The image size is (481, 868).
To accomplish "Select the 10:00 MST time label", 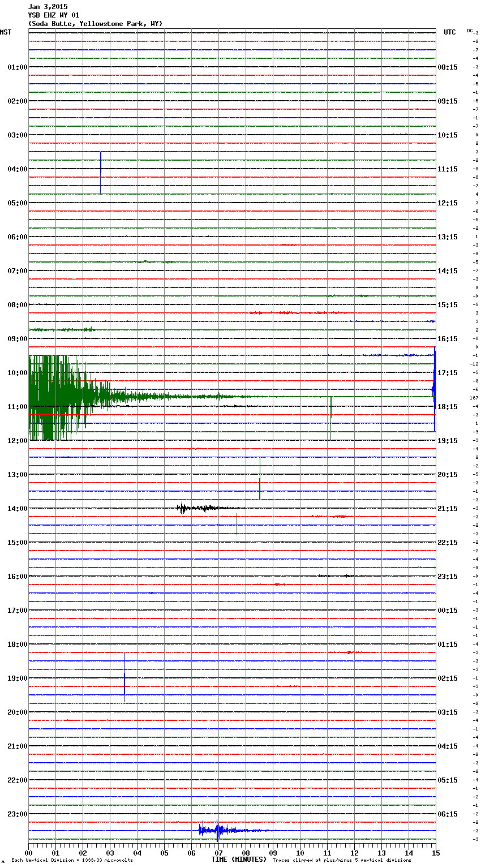I will tap(17, 372).
